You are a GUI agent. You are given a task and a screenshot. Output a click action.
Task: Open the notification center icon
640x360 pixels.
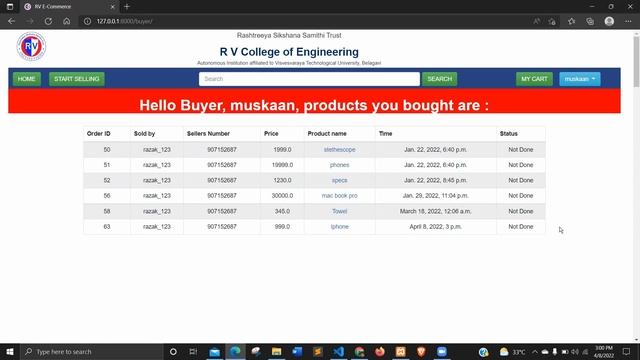point(627,352)
